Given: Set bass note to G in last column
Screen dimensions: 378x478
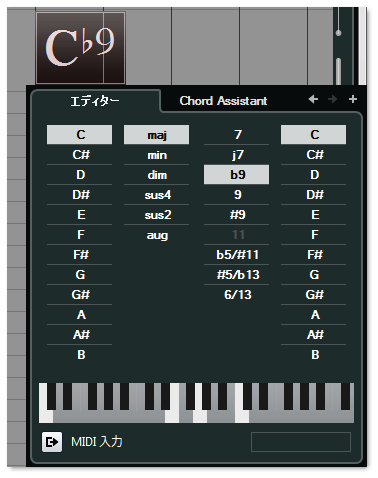Looking at the screenshot, I should pyautogui.click(x=313, y=275).
